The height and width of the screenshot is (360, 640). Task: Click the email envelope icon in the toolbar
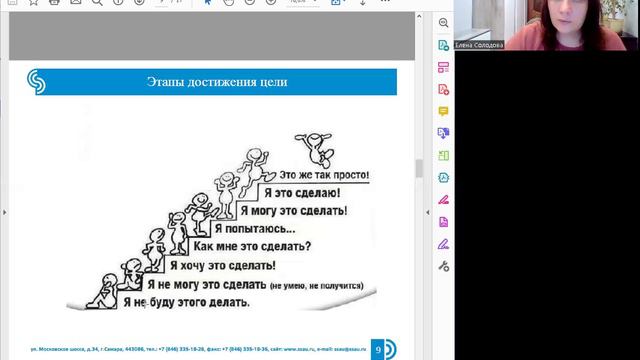click(76, 2)
